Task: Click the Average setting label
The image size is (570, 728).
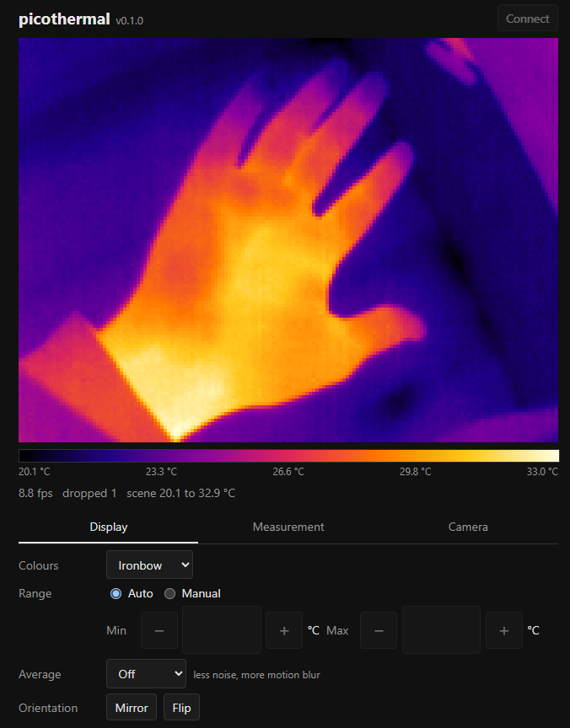Action: tap(40, 674)
